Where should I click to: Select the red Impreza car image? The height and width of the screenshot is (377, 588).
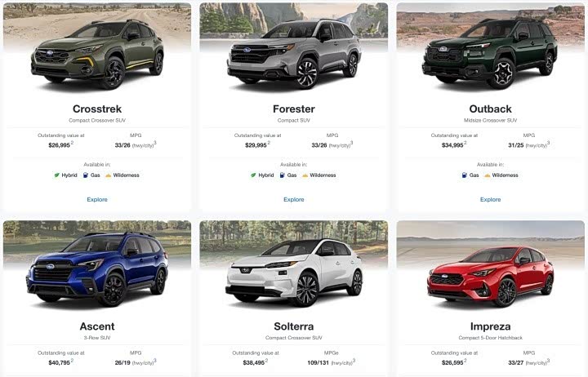click(x=491, y=276)
